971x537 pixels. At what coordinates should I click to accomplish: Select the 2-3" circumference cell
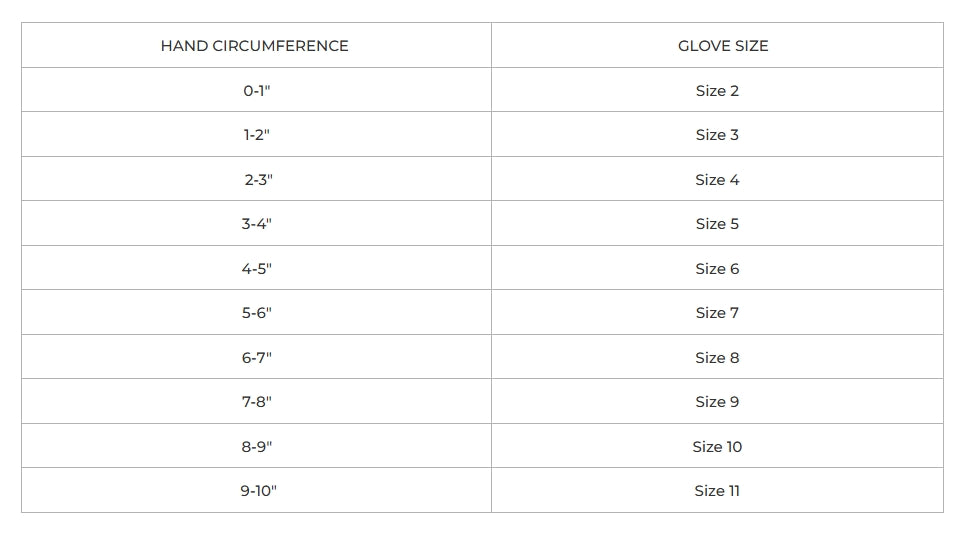click(x=258, y=180)
